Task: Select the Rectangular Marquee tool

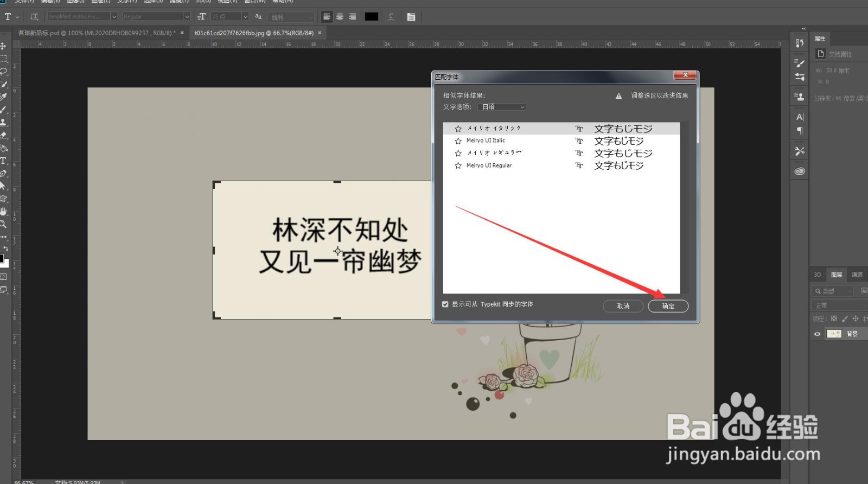Action: [3, 59]
